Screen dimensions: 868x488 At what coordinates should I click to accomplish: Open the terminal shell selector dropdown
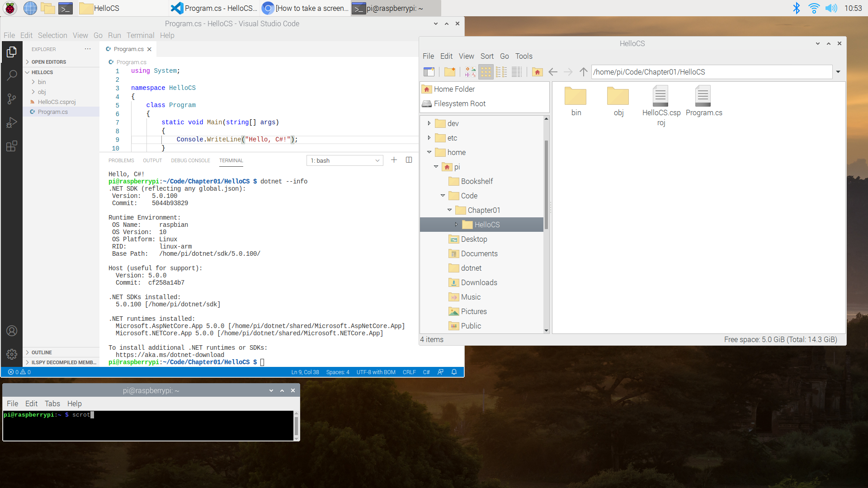[x=345, y=160]
